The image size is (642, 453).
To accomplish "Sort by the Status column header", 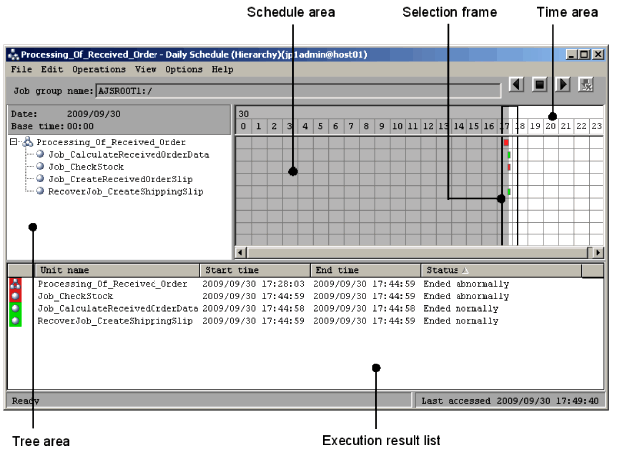I will 501,270.
